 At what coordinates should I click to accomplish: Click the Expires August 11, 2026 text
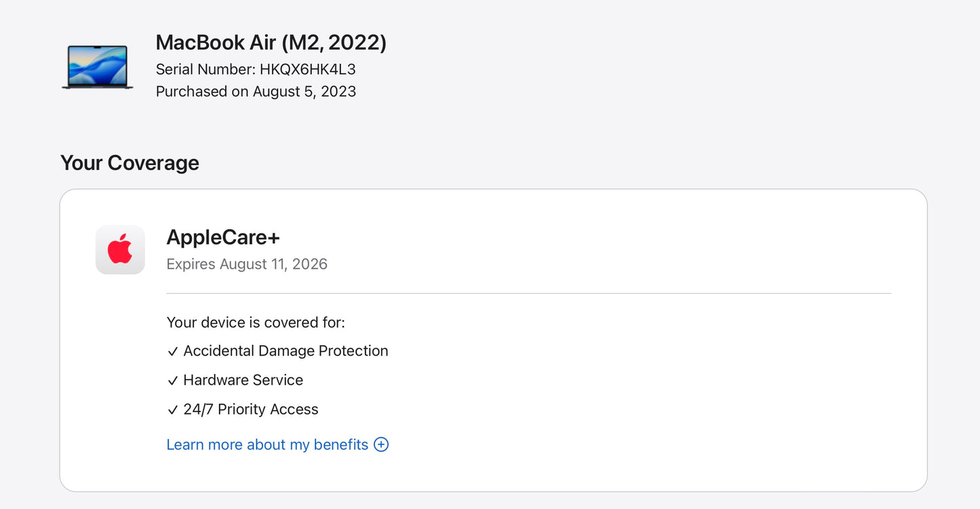247,264
